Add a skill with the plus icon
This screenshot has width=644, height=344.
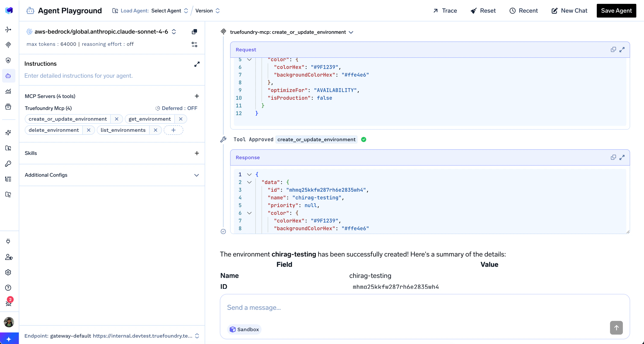click(197, 153)
